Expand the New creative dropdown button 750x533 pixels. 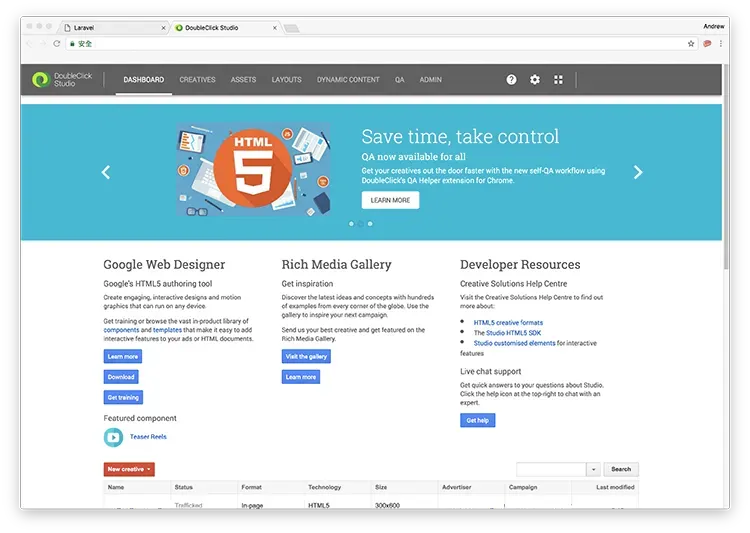tap(129, 469)
